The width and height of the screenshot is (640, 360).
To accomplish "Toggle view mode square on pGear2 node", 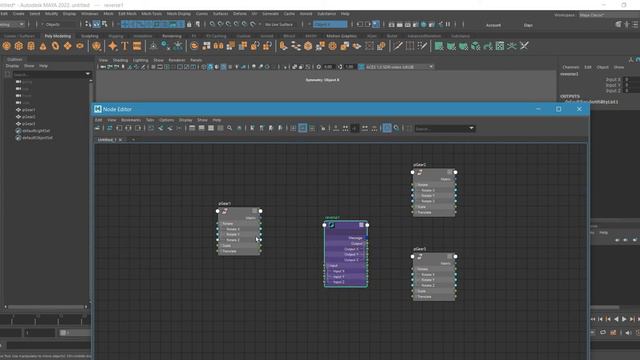I will click(x=450, y=172).
